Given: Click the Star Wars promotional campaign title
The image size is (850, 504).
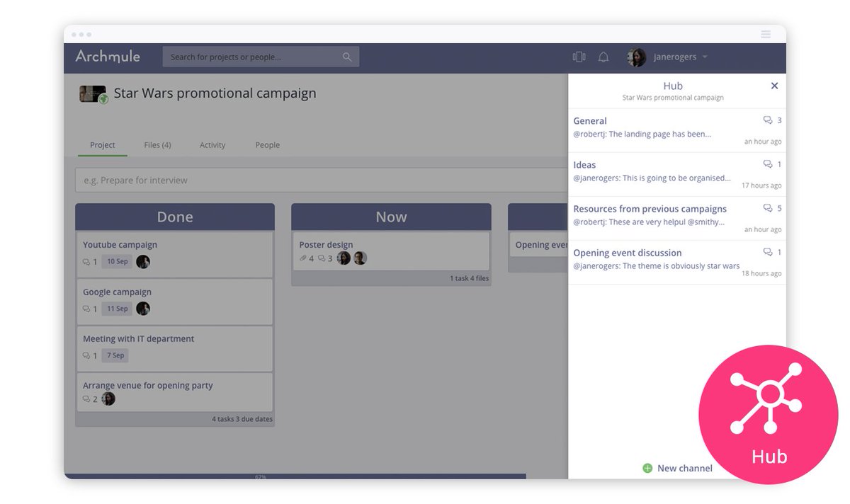Looking at the screenshot, I should (215, 93).
